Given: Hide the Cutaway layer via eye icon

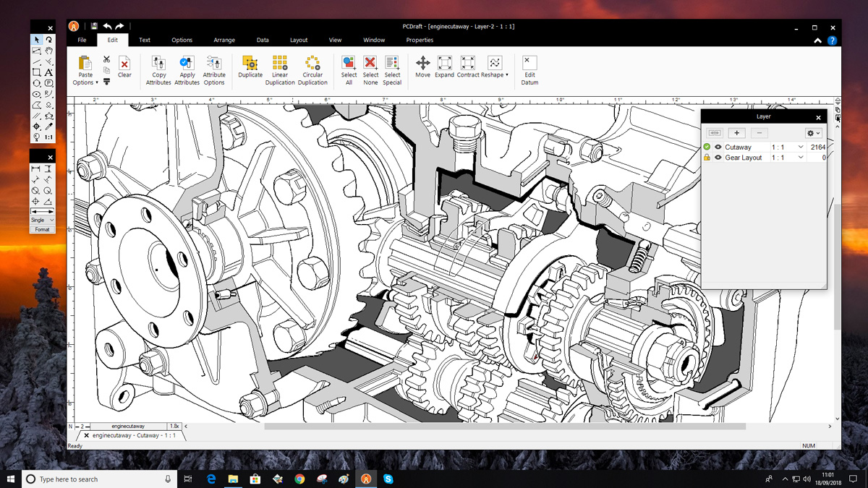Looking at the screenshot, I should pyautogui.click(x=718, y=147).
